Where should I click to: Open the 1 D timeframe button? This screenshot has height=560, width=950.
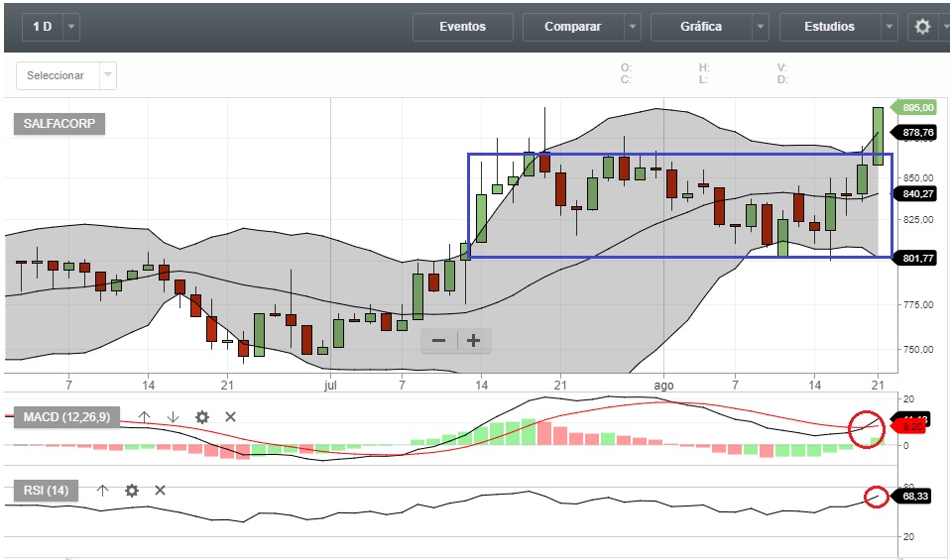(43, 27)
